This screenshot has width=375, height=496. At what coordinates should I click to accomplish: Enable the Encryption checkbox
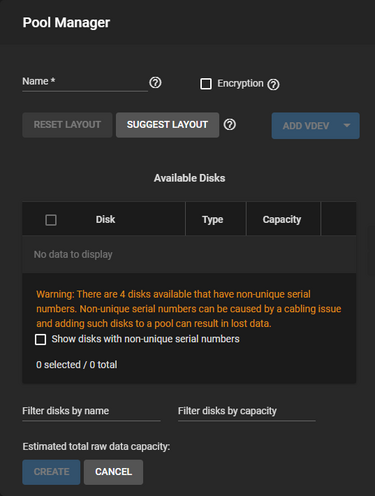tap(206, 84)
